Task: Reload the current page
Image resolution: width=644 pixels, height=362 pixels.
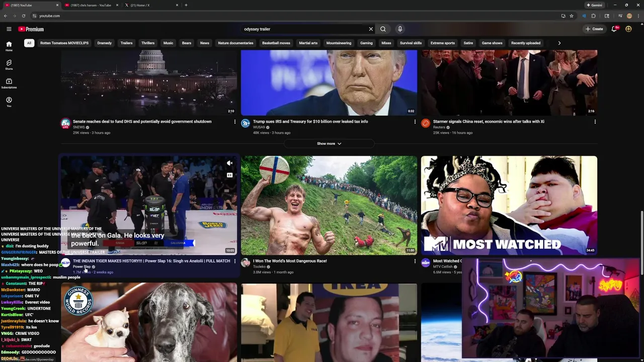Action: tap(24, 16)
